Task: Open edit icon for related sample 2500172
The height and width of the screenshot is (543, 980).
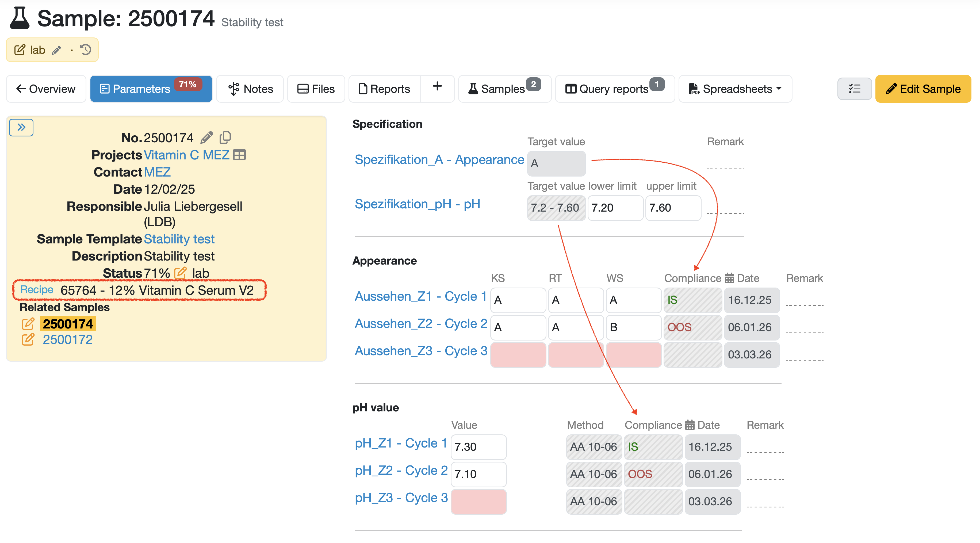Action: (28, 339)
